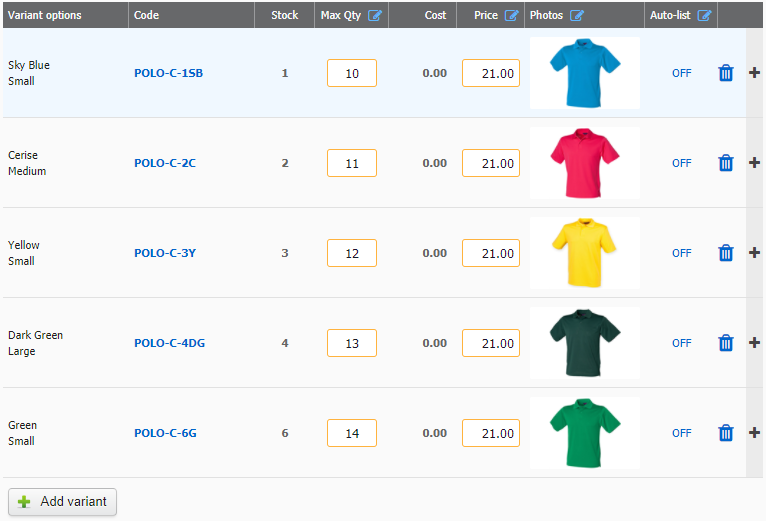Viewport: 766px width, 521px height.
Task: Click Max Qty field showing 13
Action: click(x=352, y=343)
